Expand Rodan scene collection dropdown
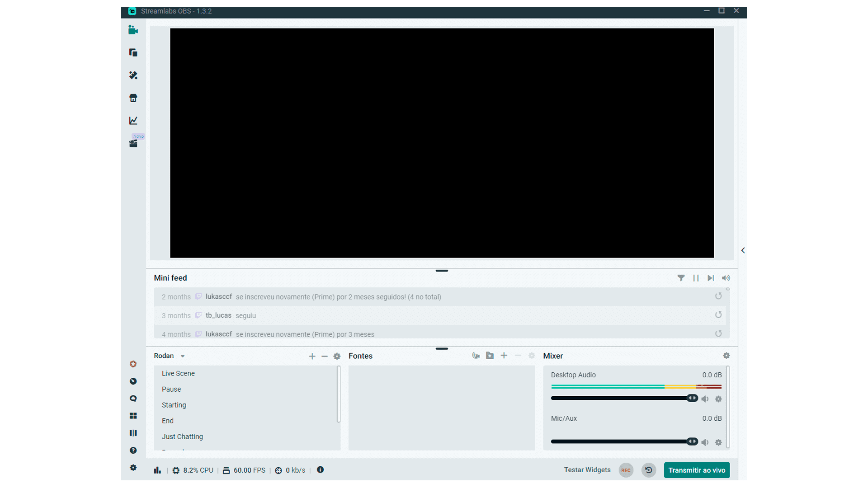Screen dimensions: 868x488 click(183, 356)
